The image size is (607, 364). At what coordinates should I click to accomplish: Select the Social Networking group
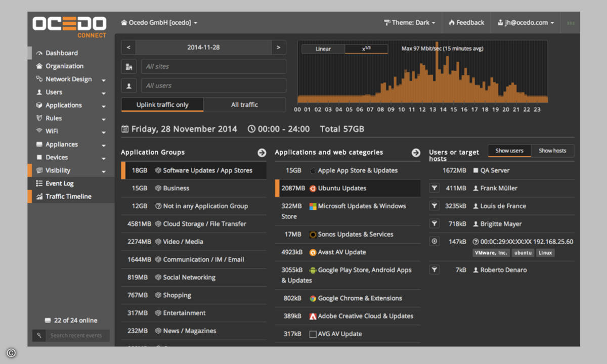coord(194,278)
